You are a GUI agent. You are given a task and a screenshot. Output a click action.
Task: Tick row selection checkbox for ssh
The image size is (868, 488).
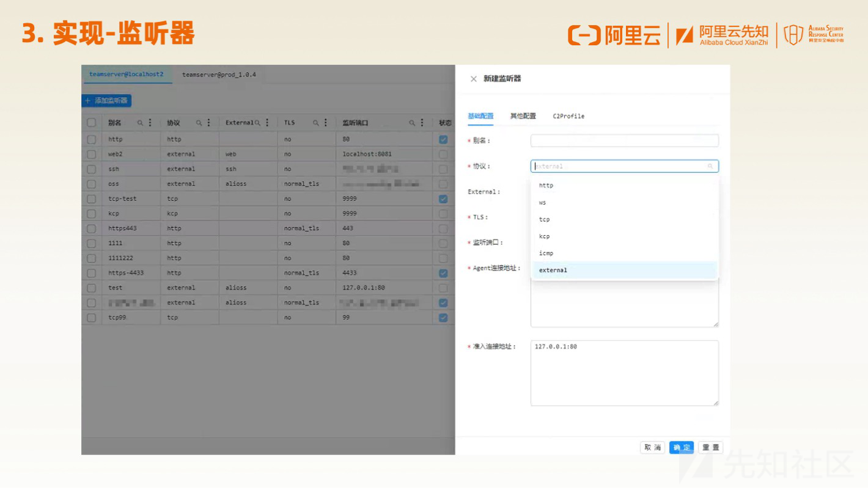click(92, 169)
